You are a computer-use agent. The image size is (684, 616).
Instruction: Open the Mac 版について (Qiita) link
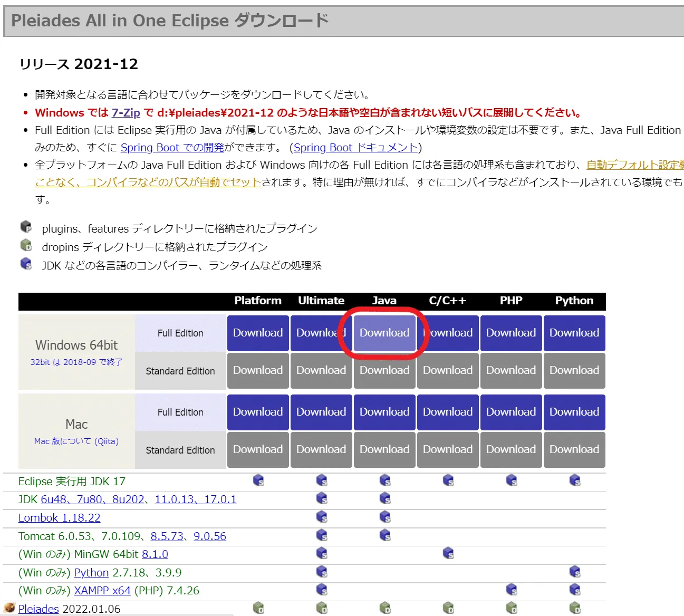coord(76,441)
